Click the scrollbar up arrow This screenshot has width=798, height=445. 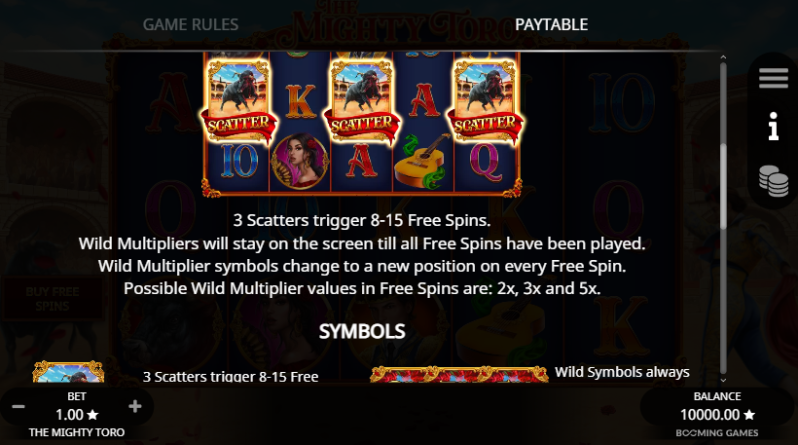coord(723,58)
